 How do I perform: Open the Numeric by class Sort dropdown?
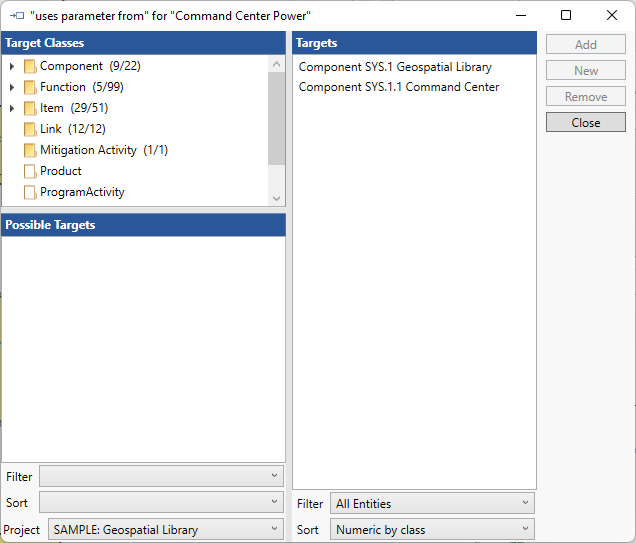point(432,529)
